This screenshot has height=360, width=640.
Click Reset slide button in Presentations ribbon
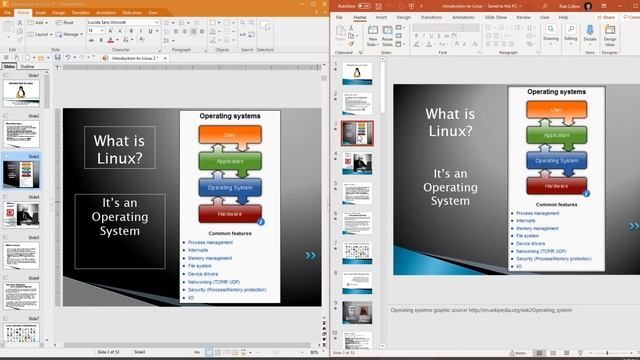pyautogui.click(x=65, y=22)
